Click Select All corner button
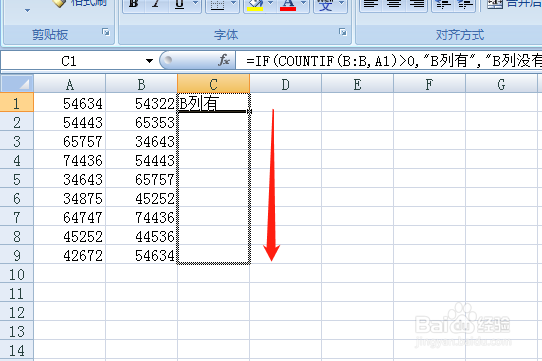The height and width of the screenshot is (361, 542). coord(17,83)
